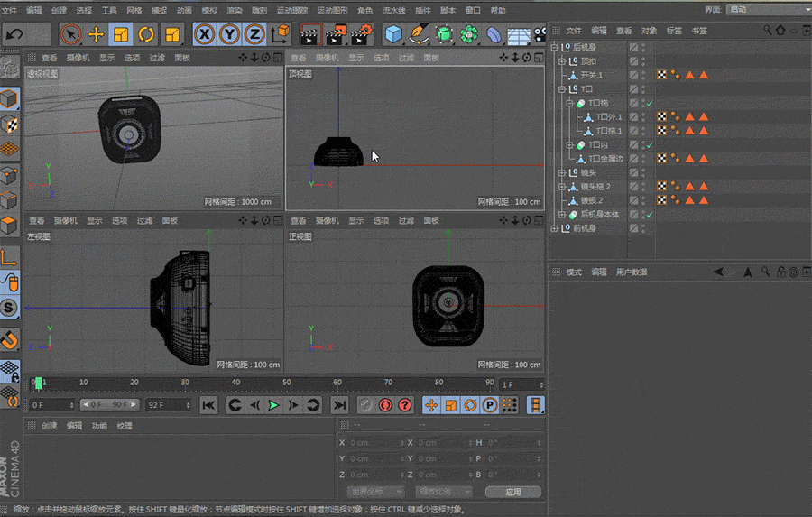
Task: Open the coordinate system cube icon
Action: 281,34
